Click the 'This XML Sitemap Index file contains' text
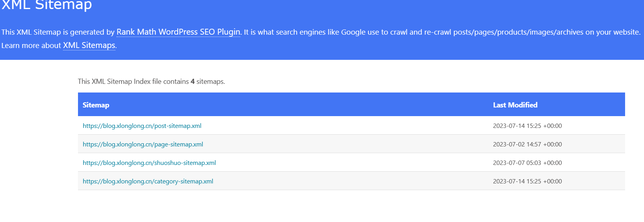This screenshot has width=644, height=222. coord(133,81)
